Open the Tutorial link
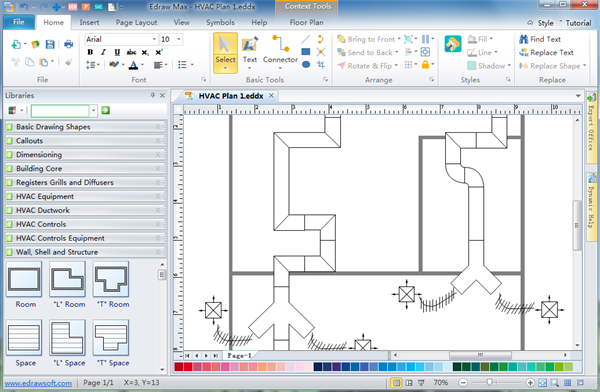600x392 pixels. click(578, 23)
